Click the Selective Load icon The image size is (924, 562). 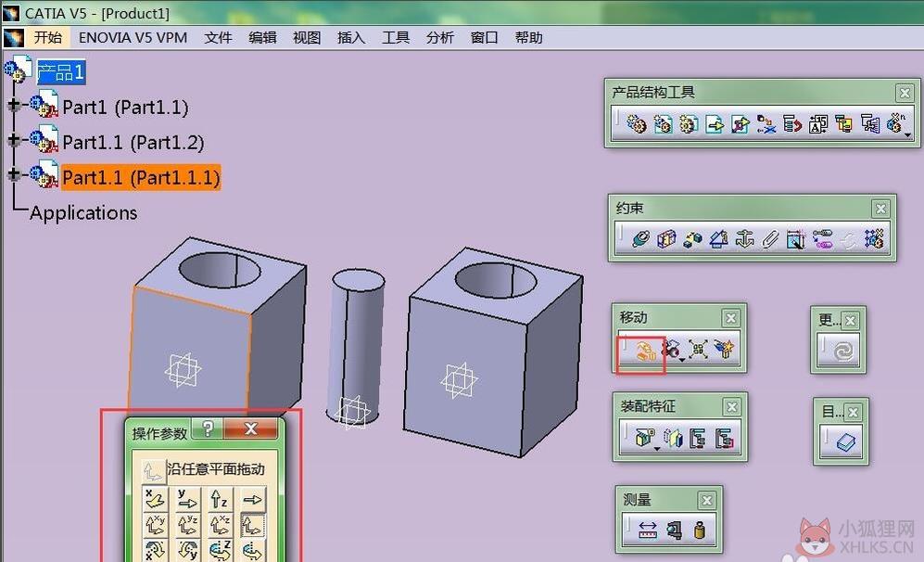click(844, 124)
